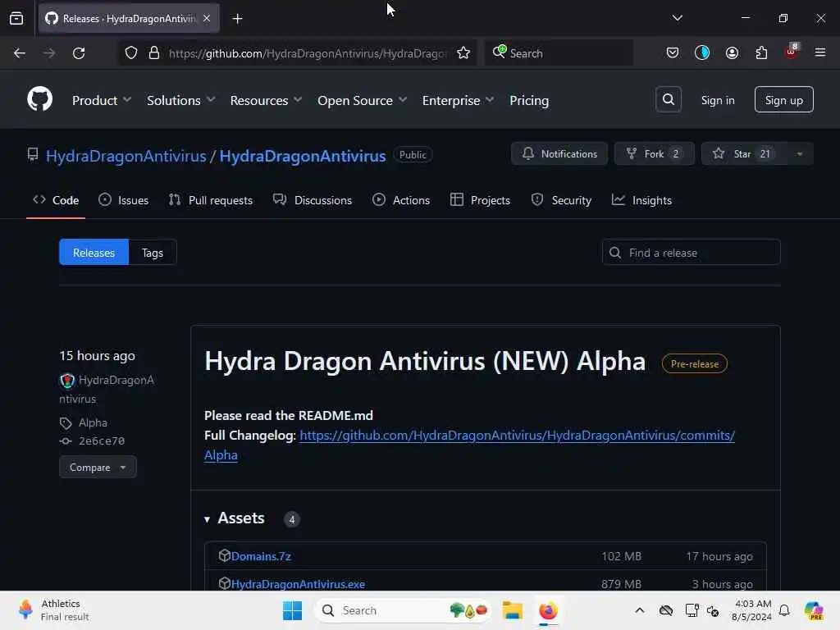This screenshot has width=840, height=630.
Task: Open the HydraDragonAntivirus owner link
Action: click(126, 156)
